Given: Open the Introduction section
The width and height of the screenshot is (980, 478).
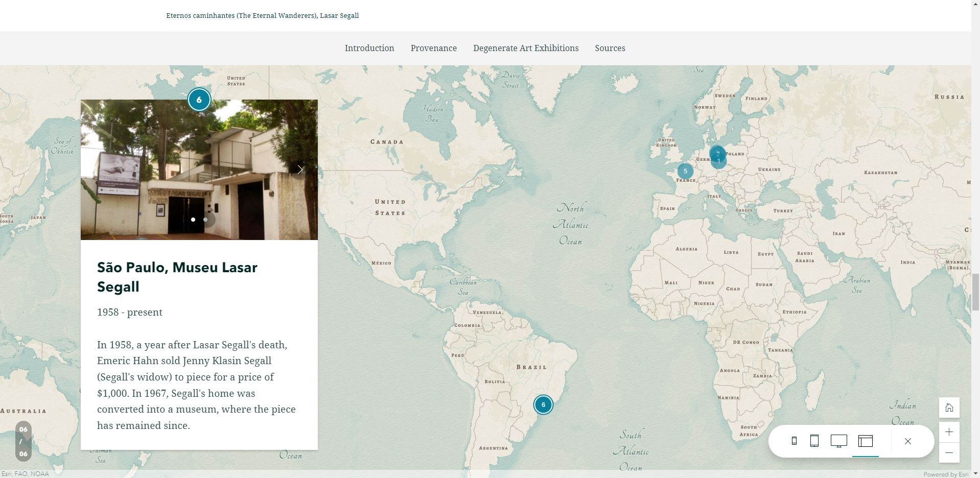Looking at the screenshot, I should click(369, 48).
